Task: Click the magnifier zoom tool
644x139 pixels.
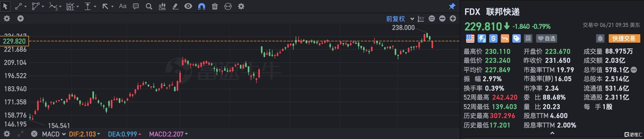Action: click(149, 6)
